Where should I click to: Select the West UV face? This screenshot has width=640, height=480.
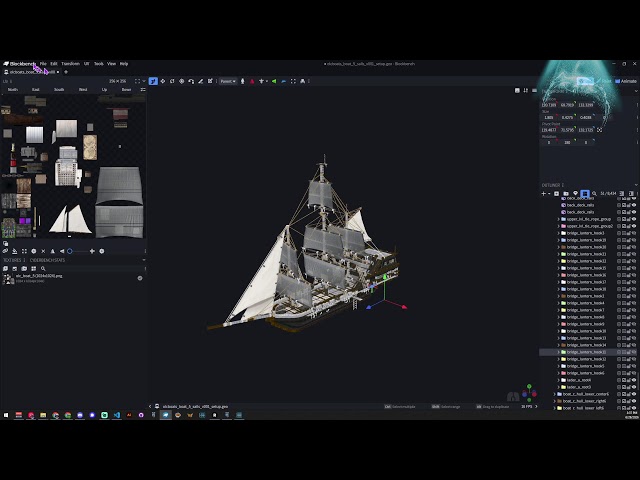coord(83,89)
